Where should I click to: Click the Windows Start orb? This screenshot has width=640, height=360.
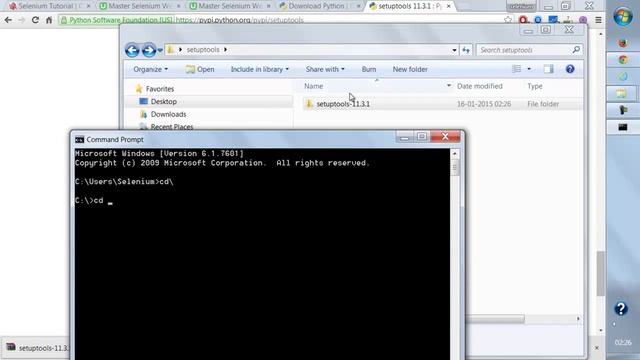point(623,17)
